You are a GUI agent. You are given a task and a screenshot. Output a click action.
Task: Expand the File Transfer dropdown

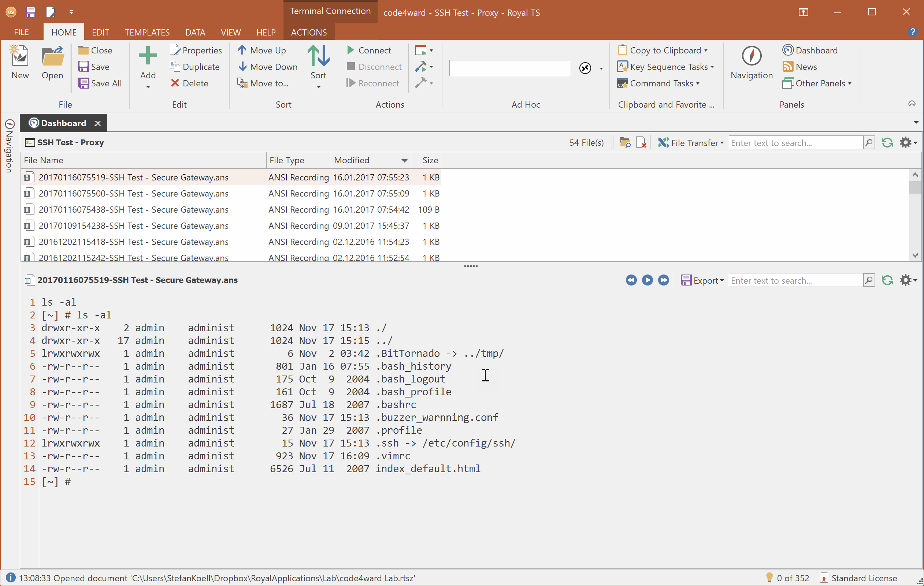(722, 143)
